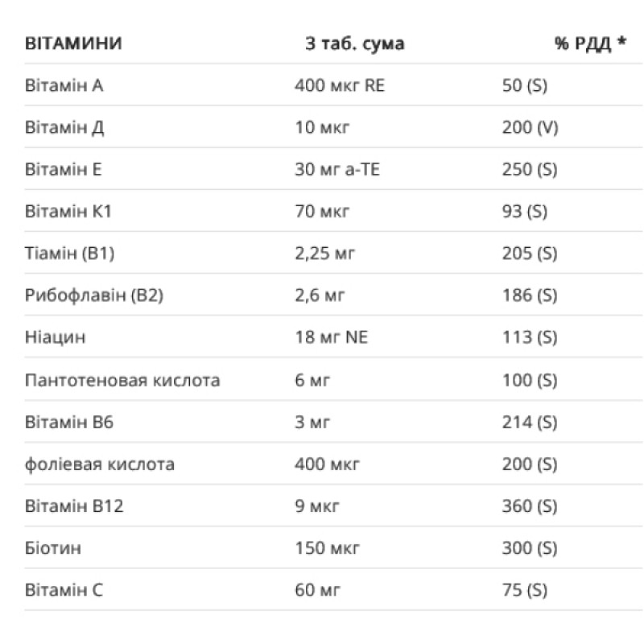Click the '18 мг NE' amount cell
The width and height of the screenshot is (644, 644).
click(x=332, y=337)
